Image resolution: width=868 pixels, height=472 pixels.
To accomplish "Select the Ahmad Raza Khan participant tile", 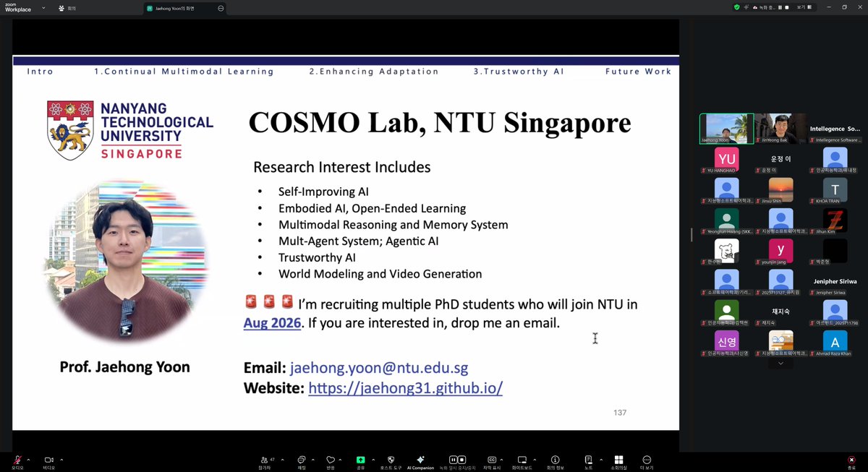I will [x=835, y=342].
